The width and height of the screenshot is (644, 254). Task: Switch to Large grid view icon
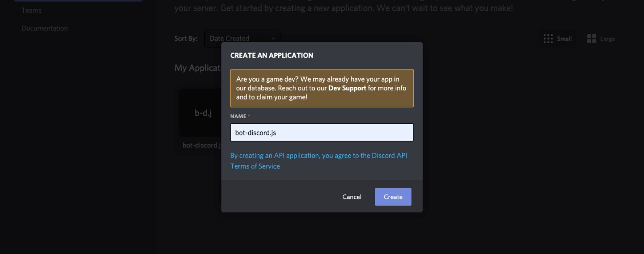pyautogui.click(x=591, y=39)
